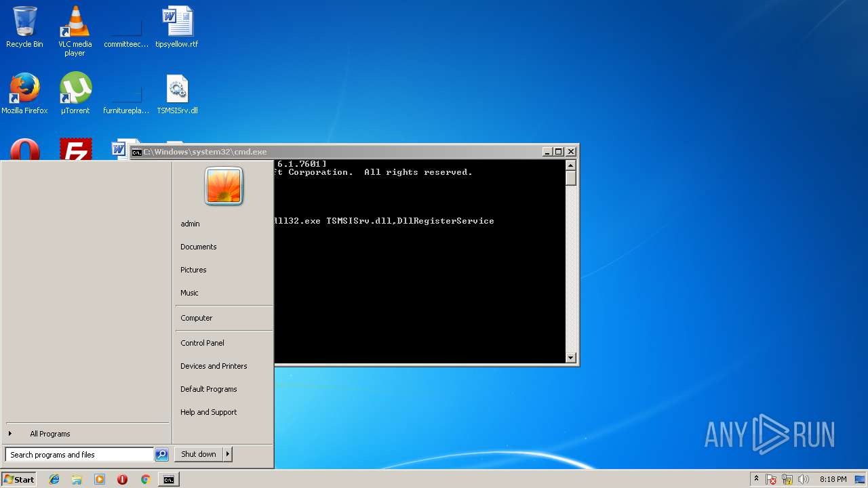Open Internet Explorer from taskbar
Viewport: 868px width, 488px height.
click(54, 479)
